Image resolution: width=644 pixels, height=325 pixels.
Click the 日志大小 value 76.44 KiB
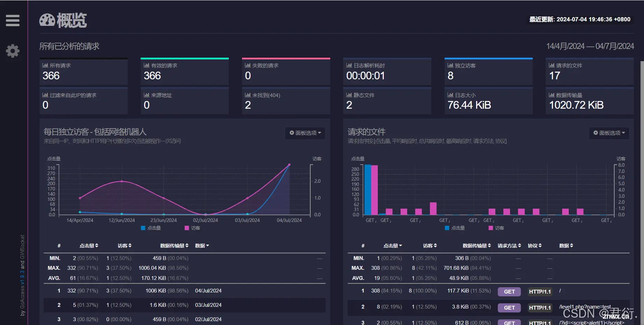(469, 105)
